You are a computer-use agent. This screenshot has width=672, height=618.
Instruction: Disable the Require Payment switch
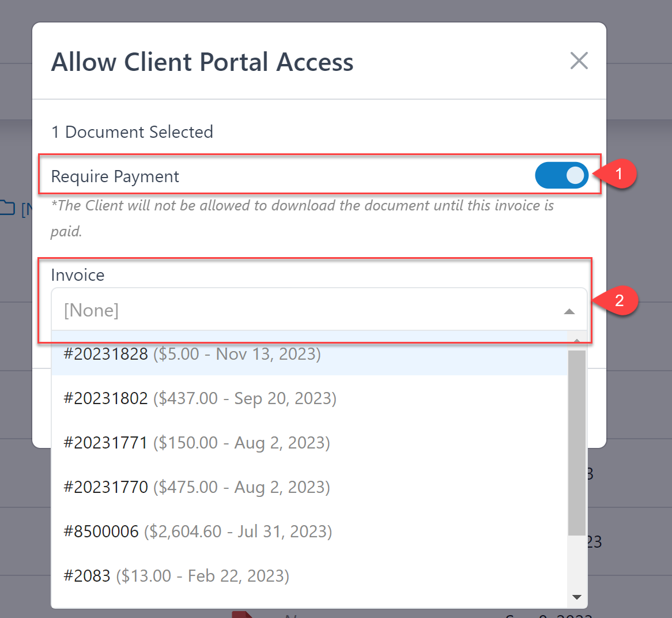pos(562,175)
